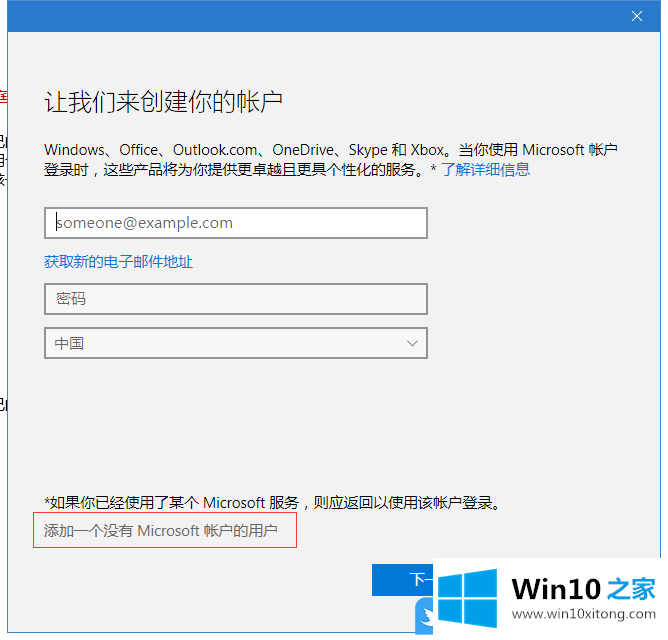The width and height of the screenshot is (668, 640).
Task: Close the account creation dialog
Action: (636, 16)
